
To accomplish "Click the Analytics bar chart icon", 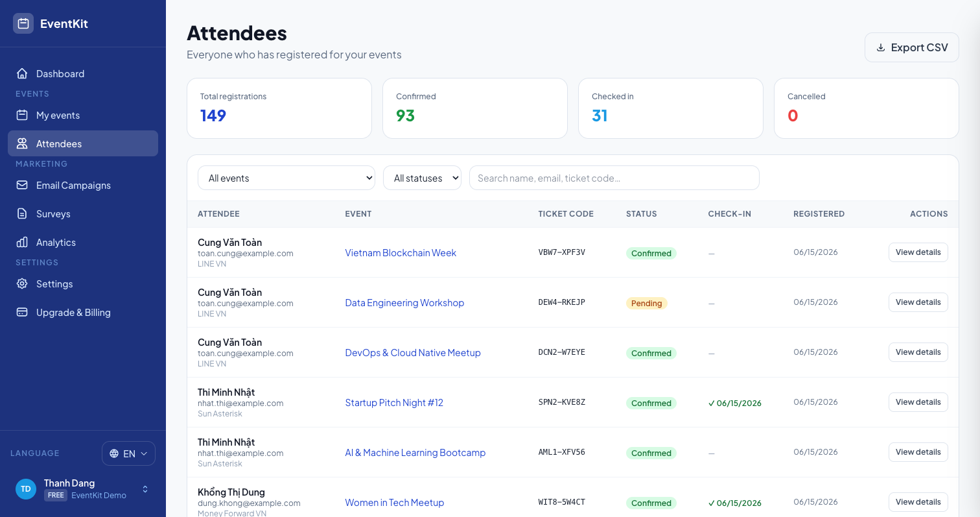I will point(22,242).
